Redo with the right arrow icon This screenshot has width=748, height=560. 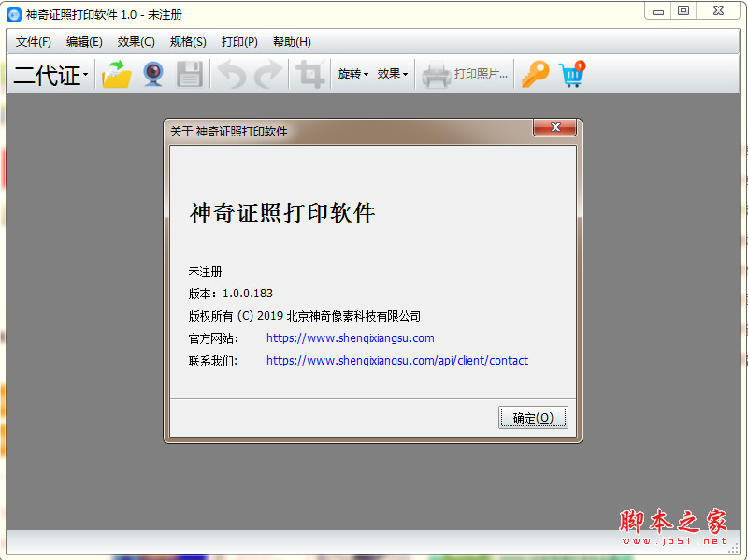tap(269, 75)
